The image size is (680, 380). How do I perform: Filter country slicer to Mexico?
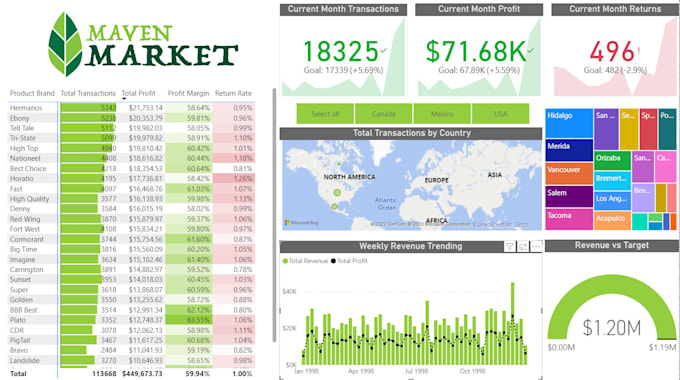click(442, 114)
